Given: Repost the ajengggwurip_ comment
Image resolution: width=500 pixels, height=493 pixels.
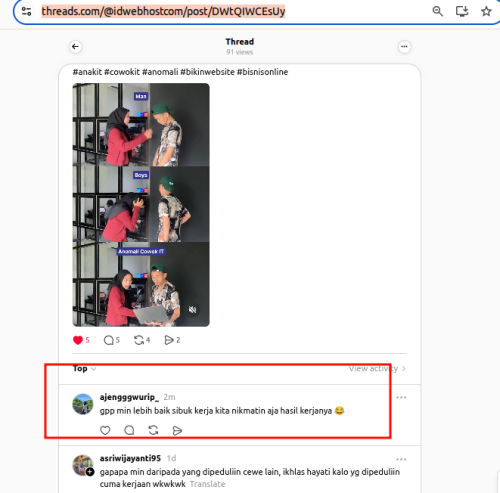Looking at the screenshot, I should coord(153,430).
